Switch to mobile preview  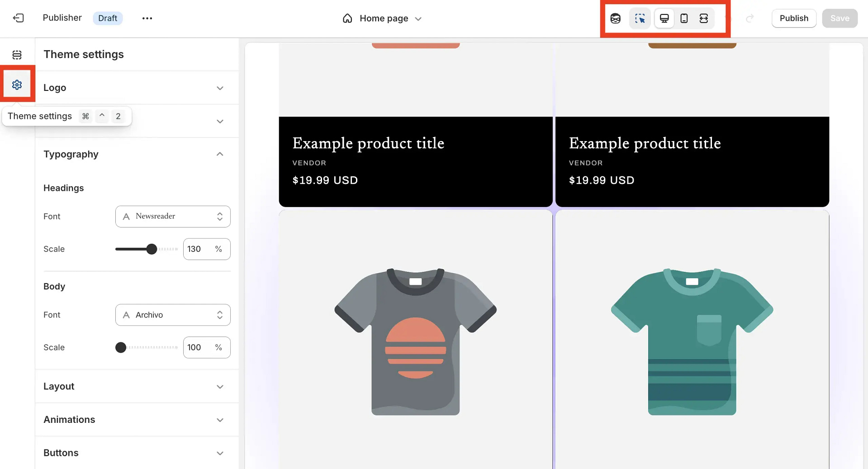click(x=684, y=18)
